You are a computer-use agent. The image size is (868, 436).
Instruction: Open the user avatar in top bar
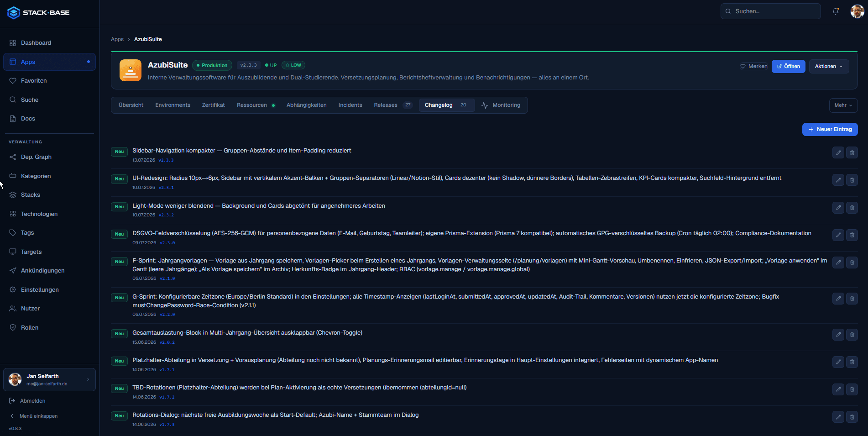[857, 11]
